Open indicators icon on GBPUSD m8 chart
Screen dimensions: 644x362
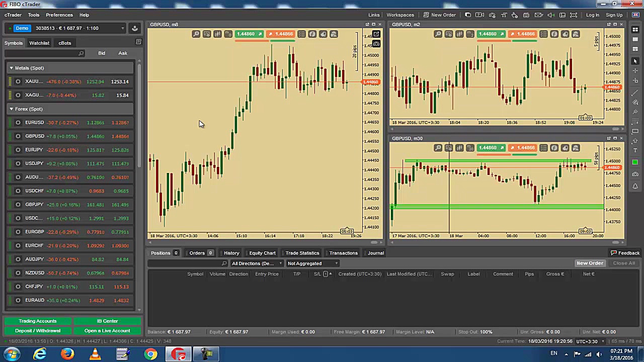click(x=312, y=34)
